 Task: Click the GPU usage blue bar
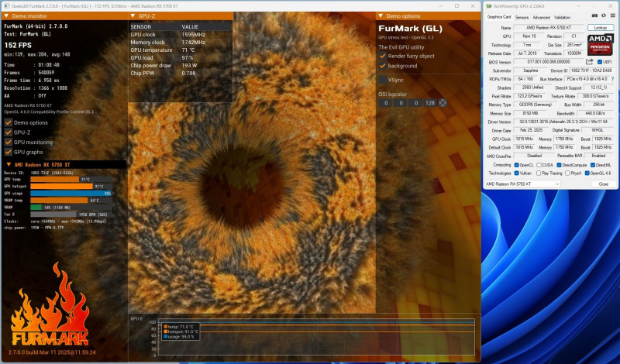71,194
